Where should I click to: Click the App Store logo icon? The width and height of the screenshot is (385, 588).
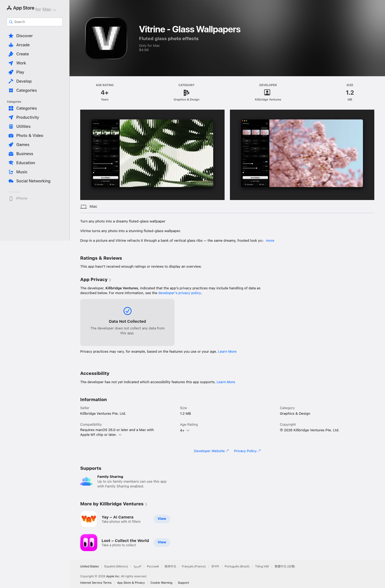pyautogui.click(x=9, y=8)
